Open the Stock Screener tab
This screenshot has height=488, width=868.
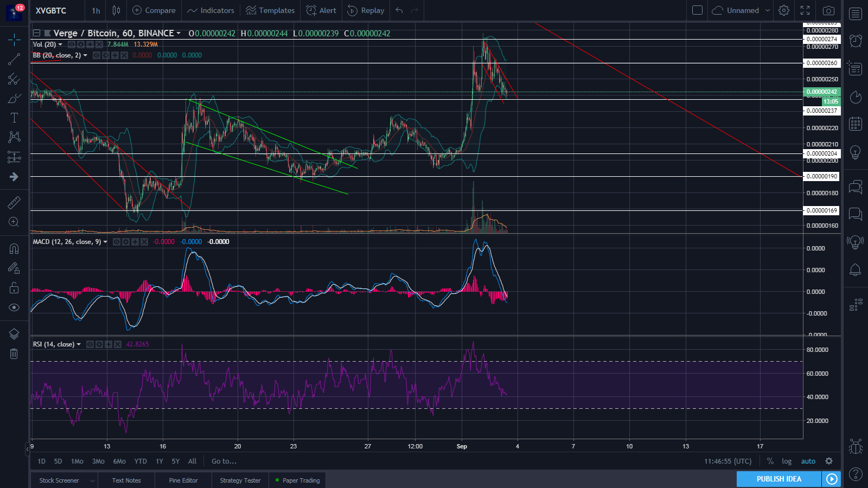(59, 480)
